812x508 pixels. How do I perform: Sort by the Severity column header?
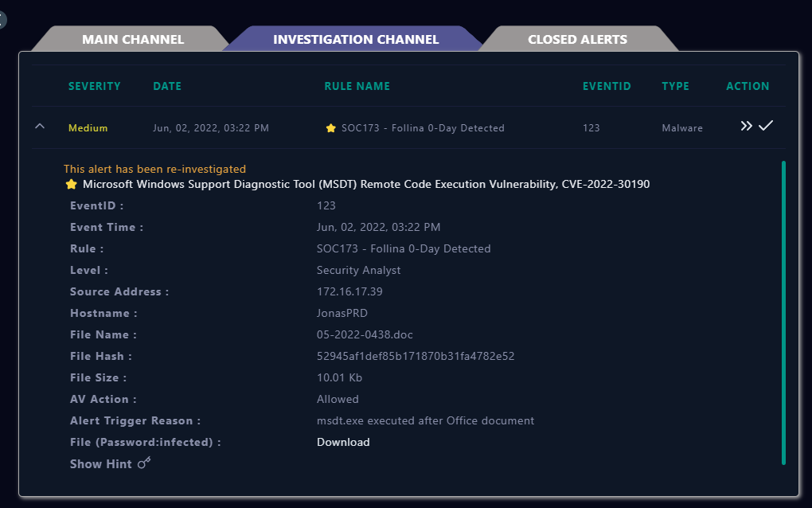[95, 86]
